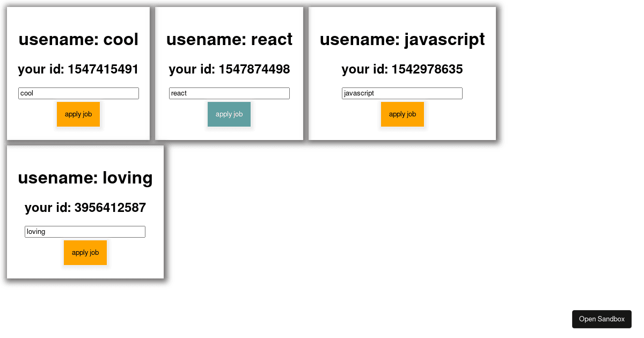The height and width of the screenshot is (338, 644).
Task: Click apply job on loving card
Action: point(85,253)
